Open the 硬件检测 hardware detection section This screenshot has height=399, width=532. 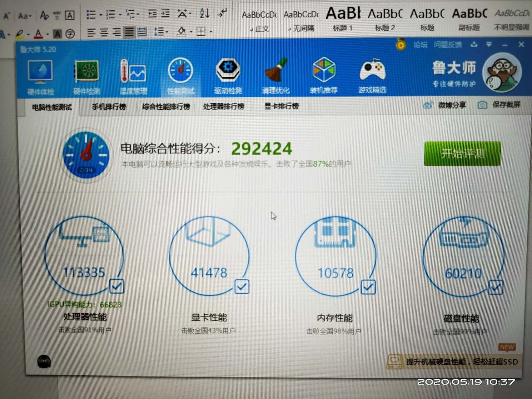tap(87, 77)
